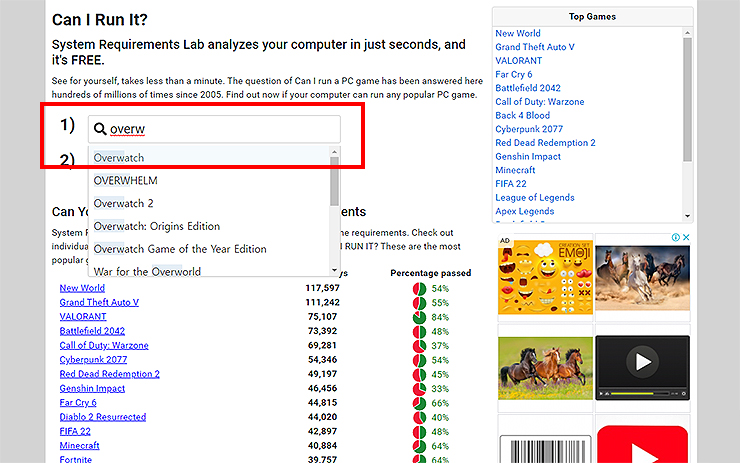740x463 pixels.
Task: Open 'New World' in Top Games sidebar
Action: click(518, 34)
